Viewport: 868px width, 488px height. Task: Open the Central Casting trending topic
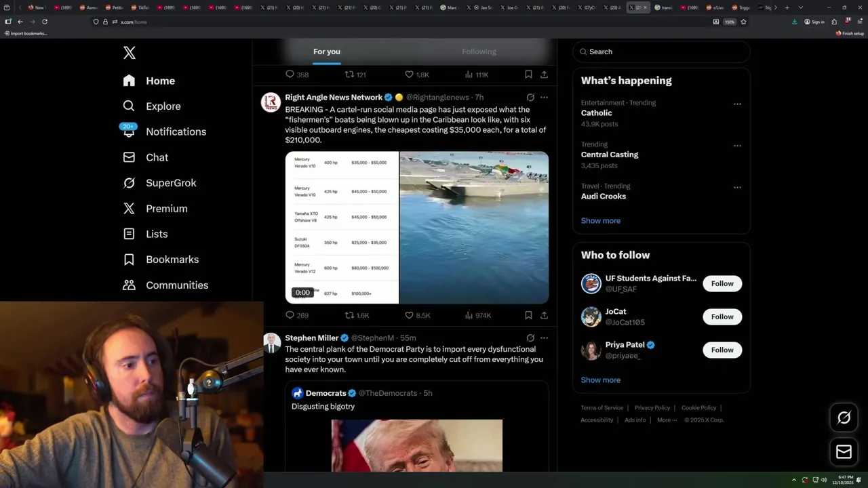coord(610,155)
